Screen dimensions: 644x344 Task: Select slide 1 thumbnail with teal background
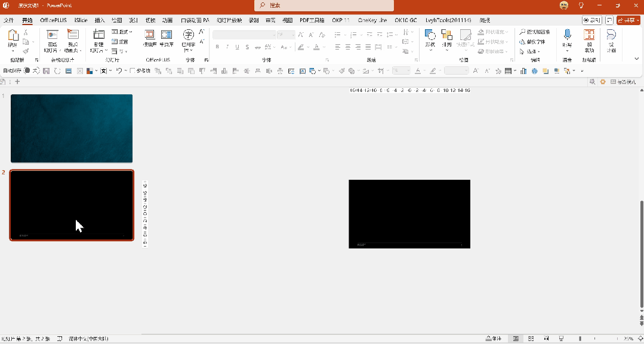pos(72,128)
